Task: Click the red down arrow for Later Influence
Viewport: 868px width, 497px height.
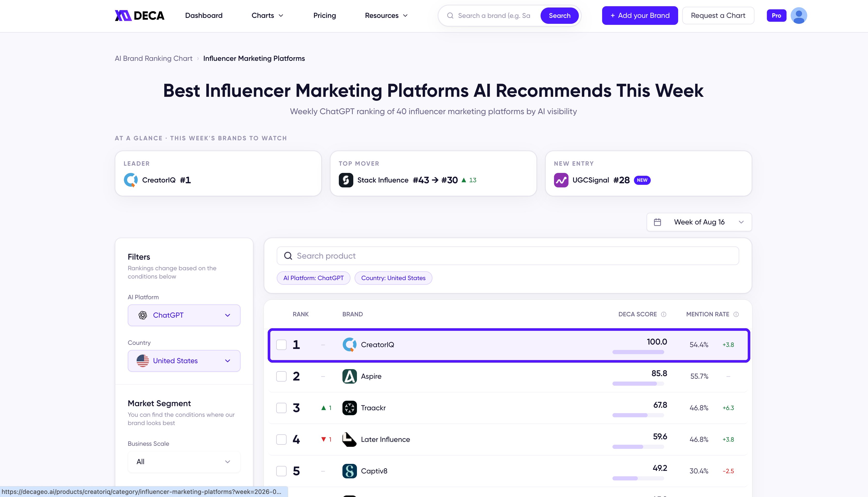Action: click(324, 439)
